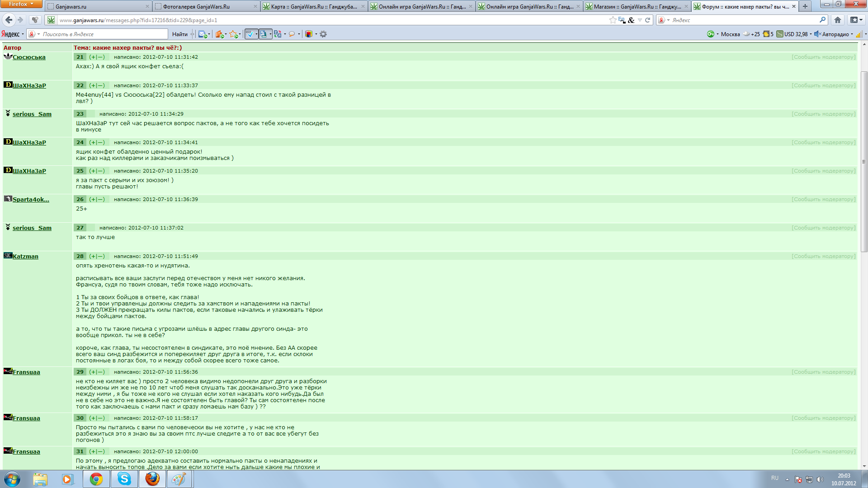Screen dimensions: 868x488
Task: Report message 28 via Сообщить модератору
Action: click(x=823, y=257)
